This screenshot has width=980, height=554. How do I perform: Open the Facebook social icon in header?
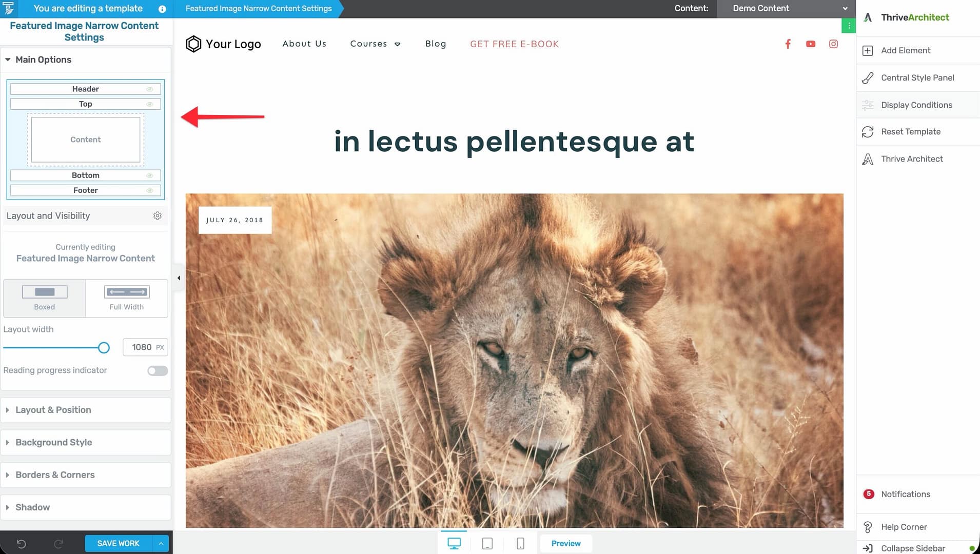[788, 44]
